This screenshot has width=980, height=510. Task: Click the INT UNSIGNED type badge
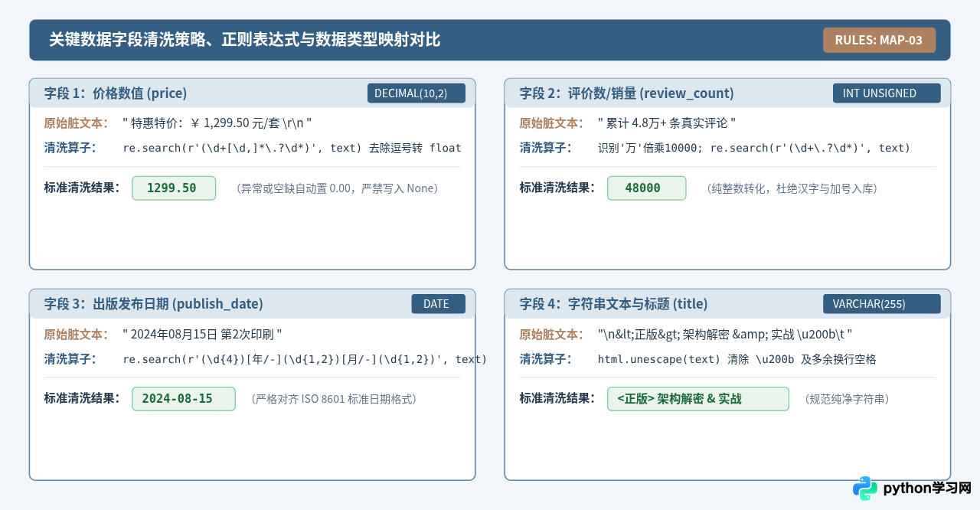[887, 93]
